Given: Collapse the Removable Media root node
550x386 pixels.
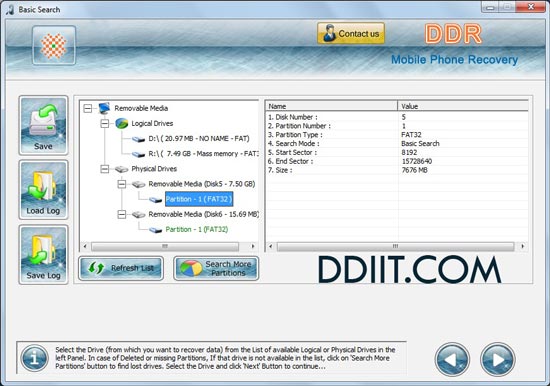Looking at the screenshot, I should tap(88, 108).
